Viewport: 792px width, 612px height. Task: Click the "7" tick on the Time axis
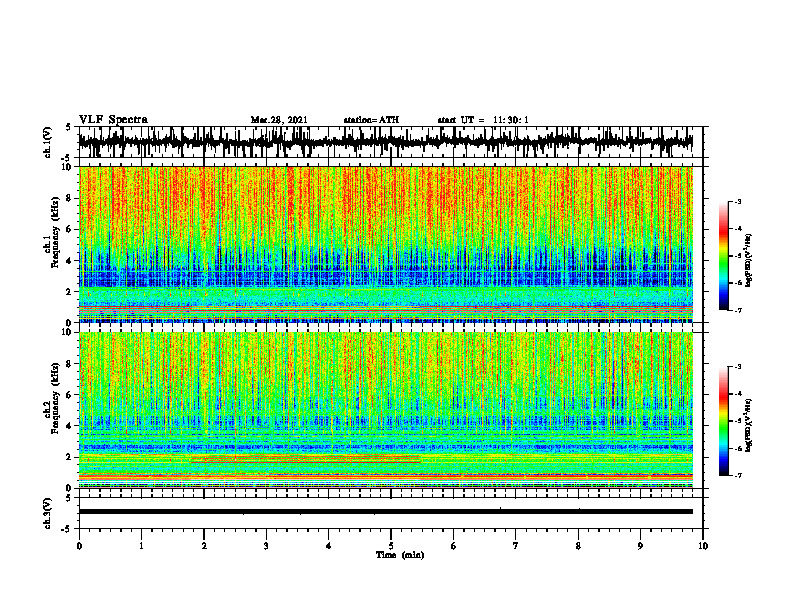[x=516, y=546]
